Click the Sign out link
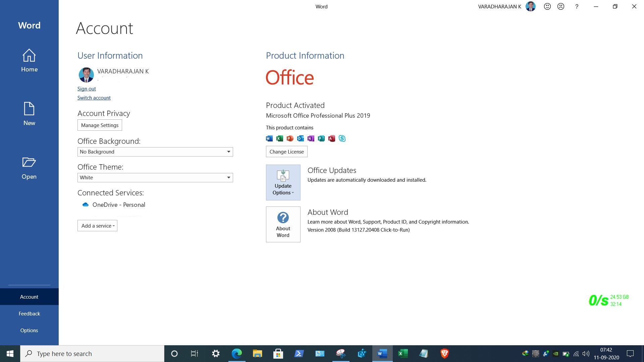The width and height of the screenshot is (644, 362). click(87, 89)
